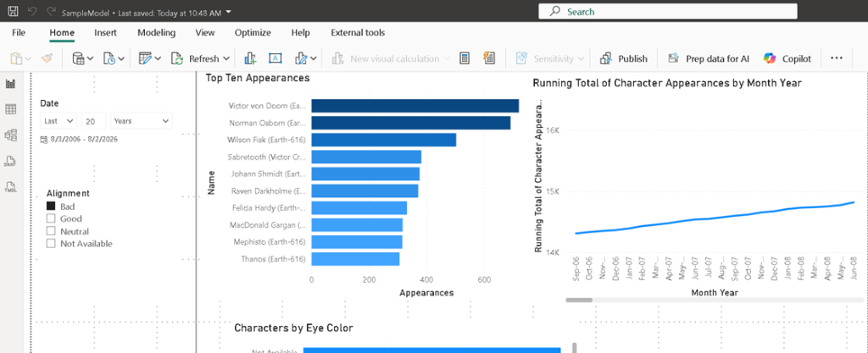Viewport: 868px width, 353px height.
Task: Switch to the Optimize ribbon tab
Action: pyautogui.click(x=253, y=33)
